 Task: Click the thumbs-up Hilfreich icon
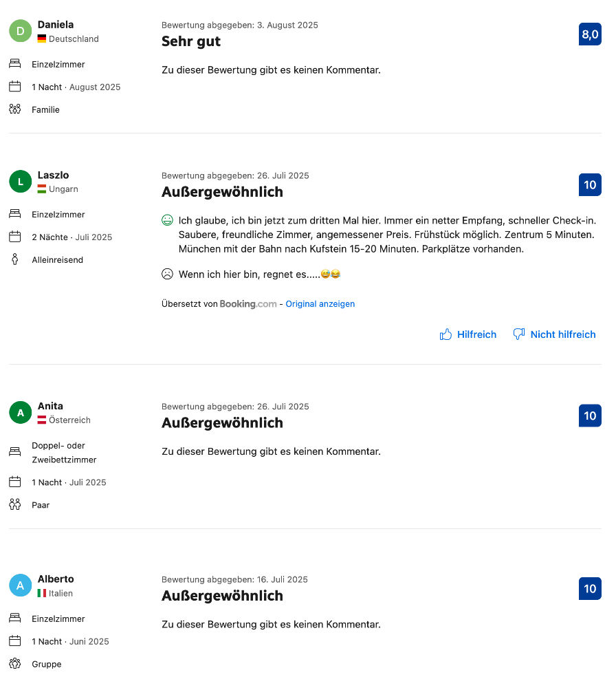tap(445, 334)
